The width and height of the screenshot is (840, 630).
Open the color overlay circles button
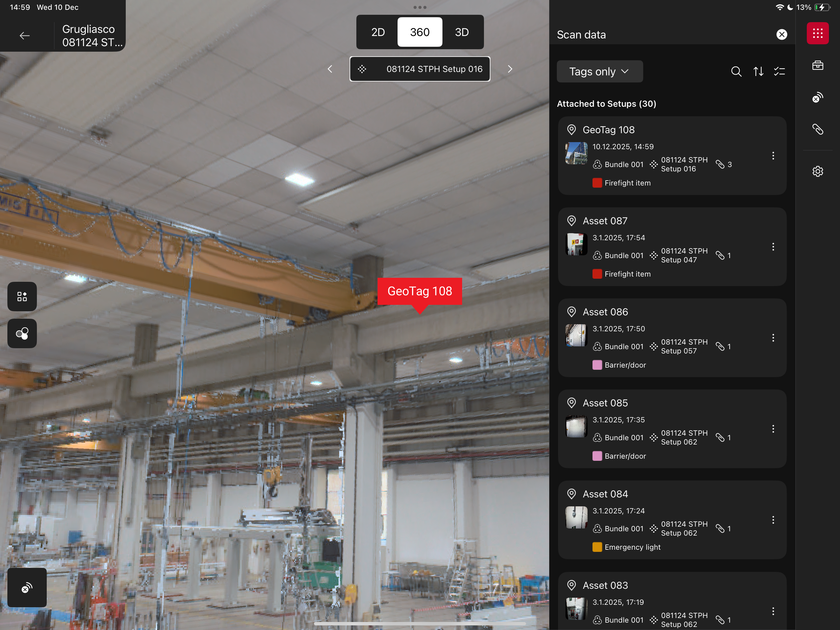click(22, 333)
